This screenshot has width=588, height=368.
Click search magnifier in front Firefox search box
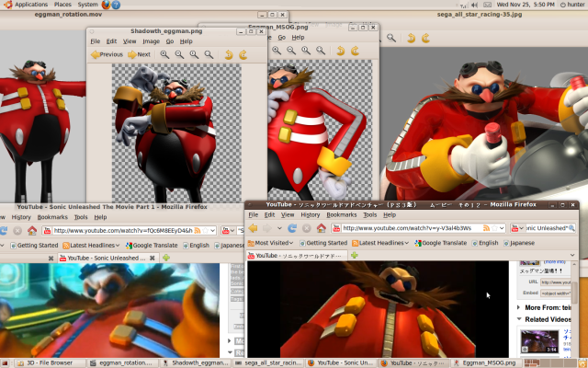(x=571, y=228)
